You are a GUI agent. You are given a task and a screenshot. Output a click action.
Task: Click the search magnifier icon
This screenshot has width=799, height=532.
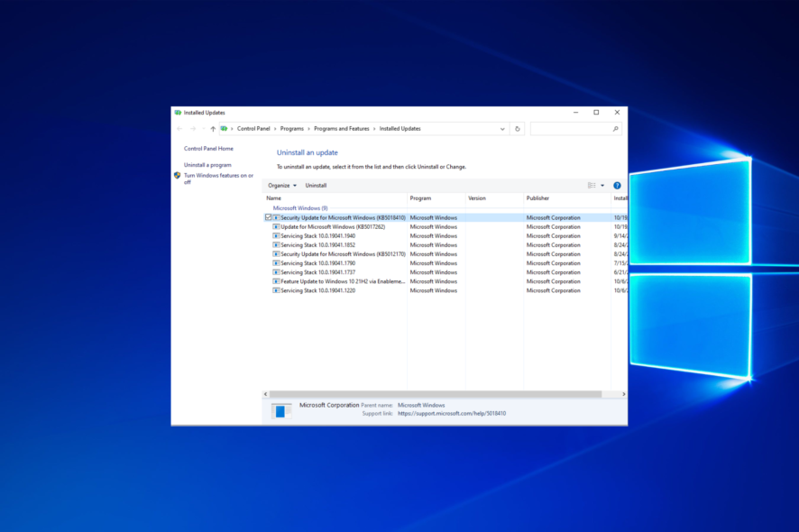point(616,129)
